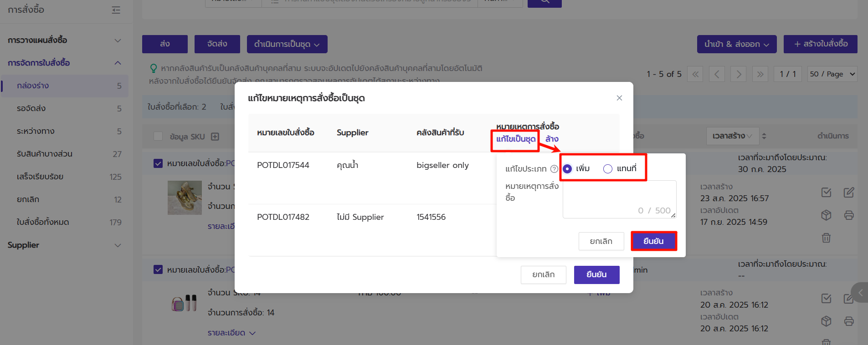
Task: Open the ยกเลิก sidebar item with count 12
Action: pyautogui.click(x=65, y=199)
